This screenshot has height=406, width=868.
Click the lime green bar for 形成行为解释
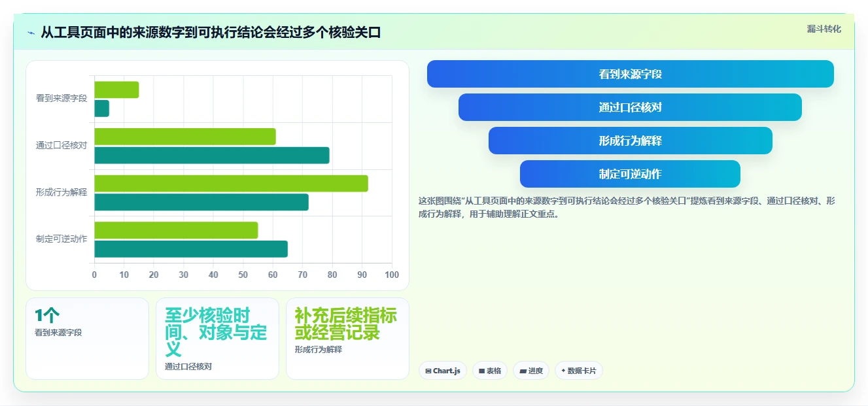coord(231,184)
